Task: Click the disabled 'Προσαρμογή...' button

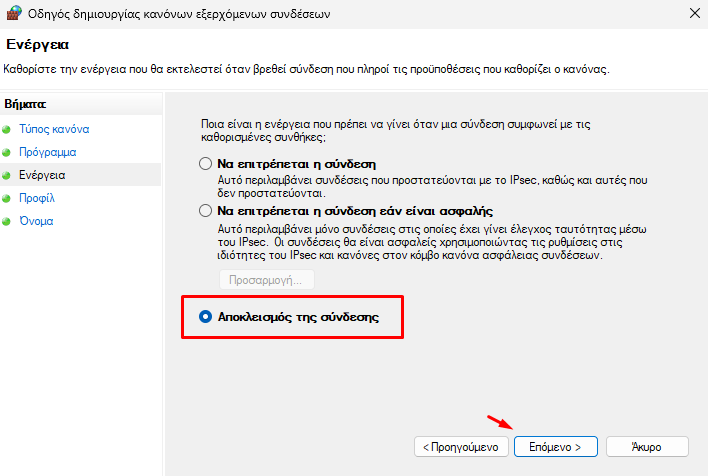Action: coord(266,280)
